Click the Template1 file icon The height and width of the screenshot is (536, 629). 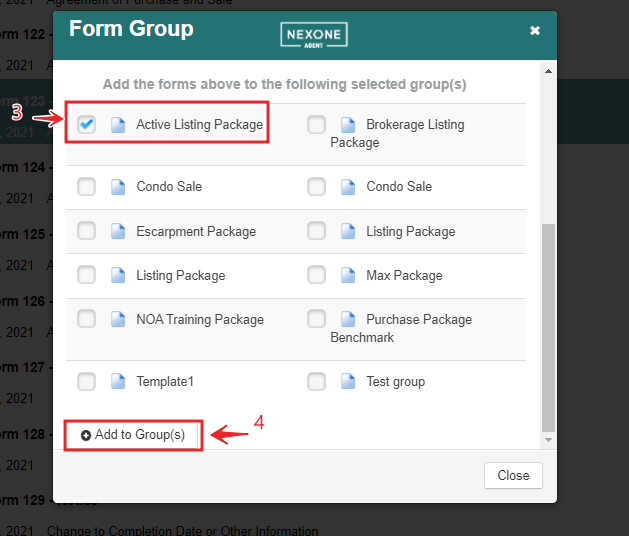tap(118, 381)
